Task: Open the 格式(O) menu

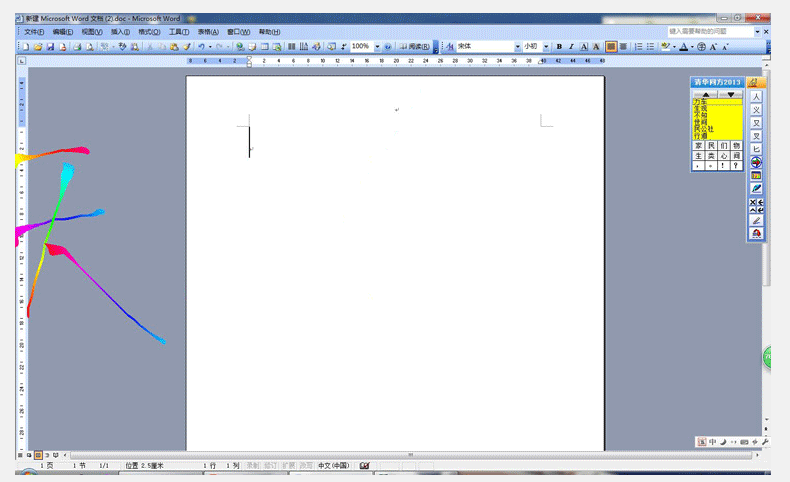Action: 149,32
